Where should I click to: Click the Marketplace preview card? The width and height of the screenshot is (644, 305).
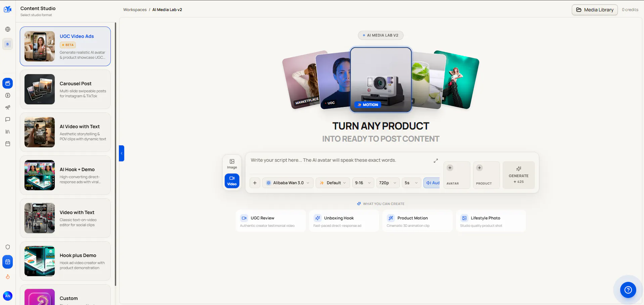[301, 81]
